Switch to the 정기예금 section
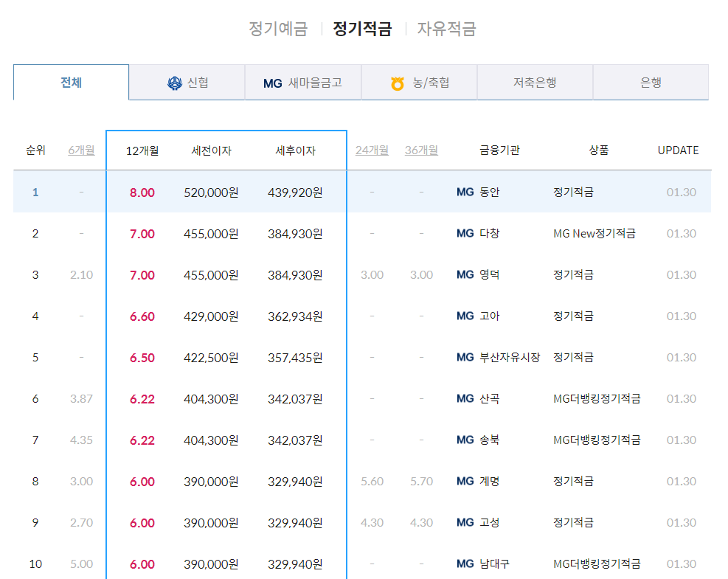The image size is (728, 579). (x=278, y=29)
